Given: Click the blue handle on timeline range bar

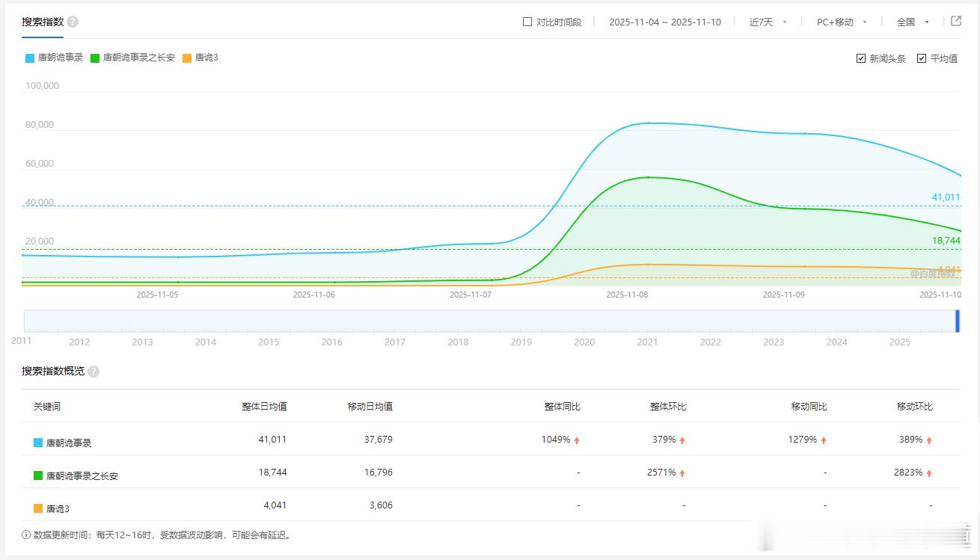Looking at the screenshot, I should (x=957, y=321).
